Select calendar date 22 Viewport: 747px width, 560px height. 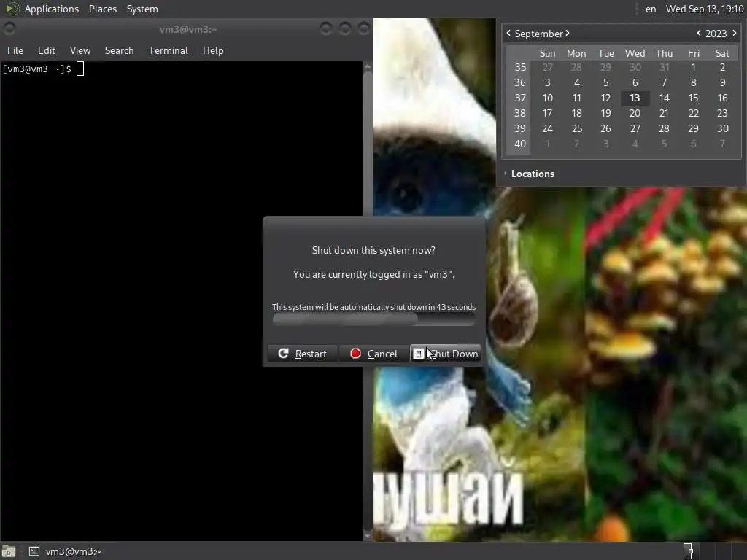coord(693,113)
